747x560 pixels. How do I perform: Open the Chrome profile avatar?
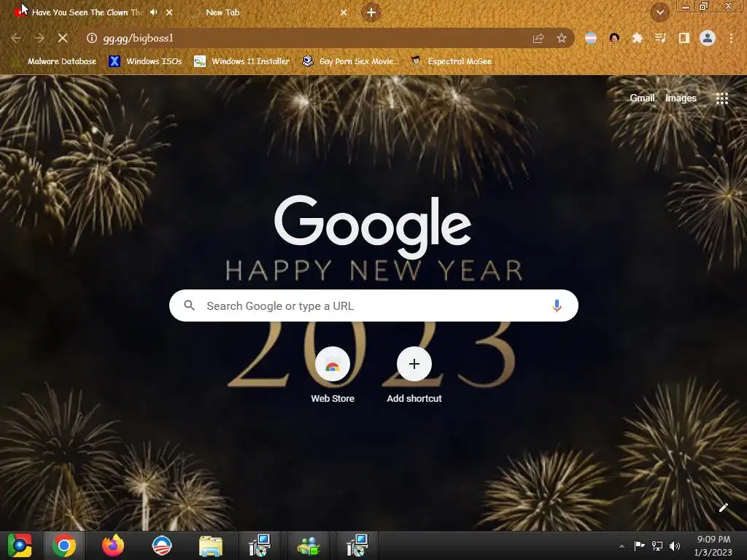pos(708,38)
